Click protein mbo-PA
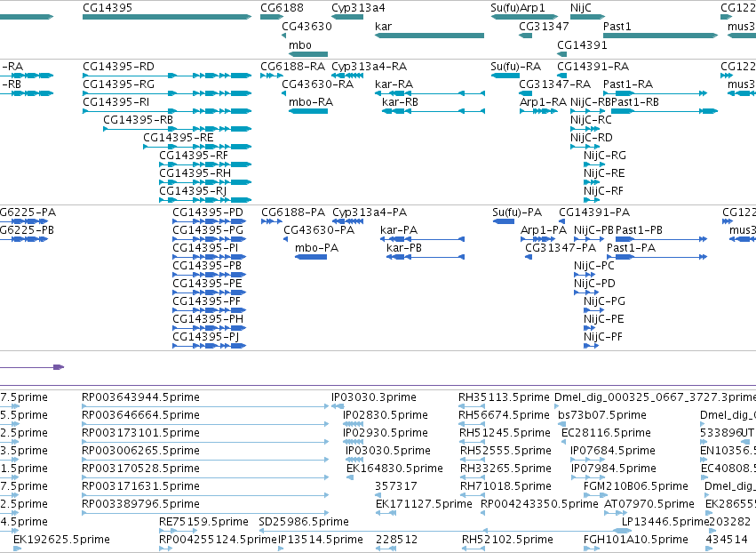Screen dimensions: 756x553 coord(317,248)
